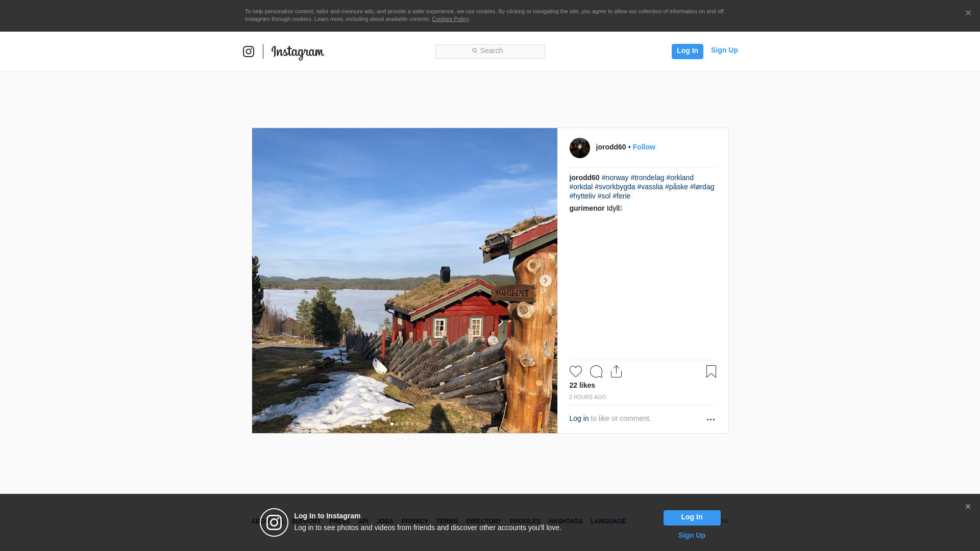
Task: Open the TERMS footer link
Action: 447,521
